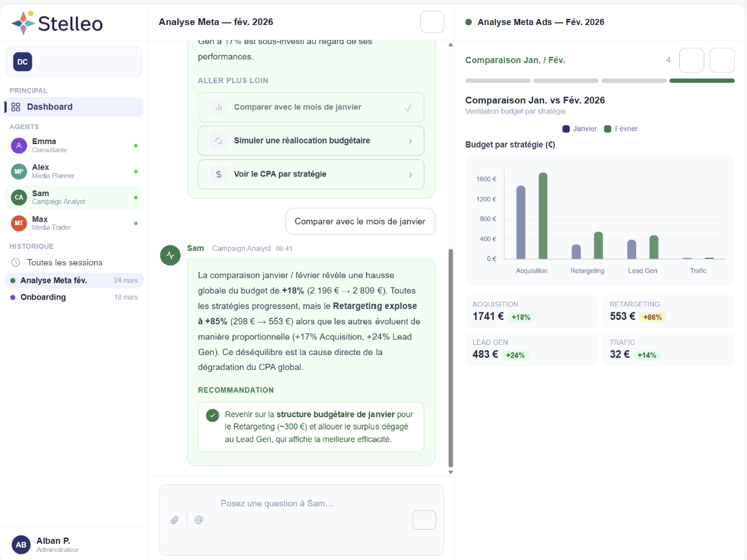Click the @ mention icon
747x560 pixels.
tap(199, 520)
